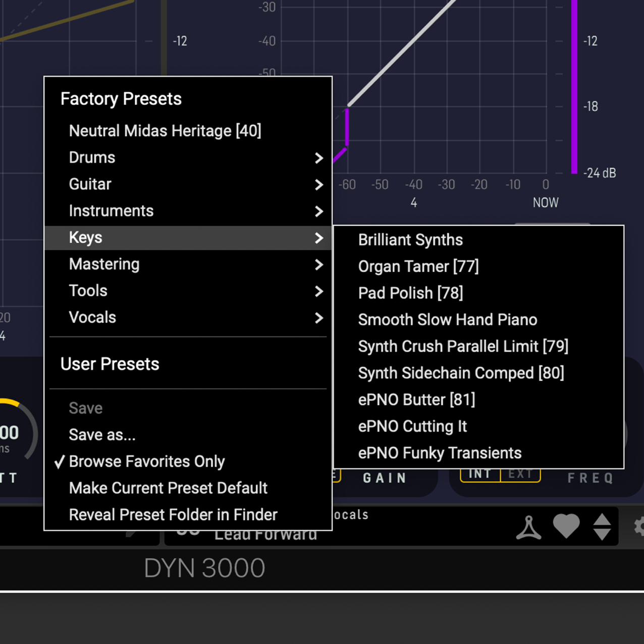
Task: Click the purple gain reduction meter
Action: 574,87
